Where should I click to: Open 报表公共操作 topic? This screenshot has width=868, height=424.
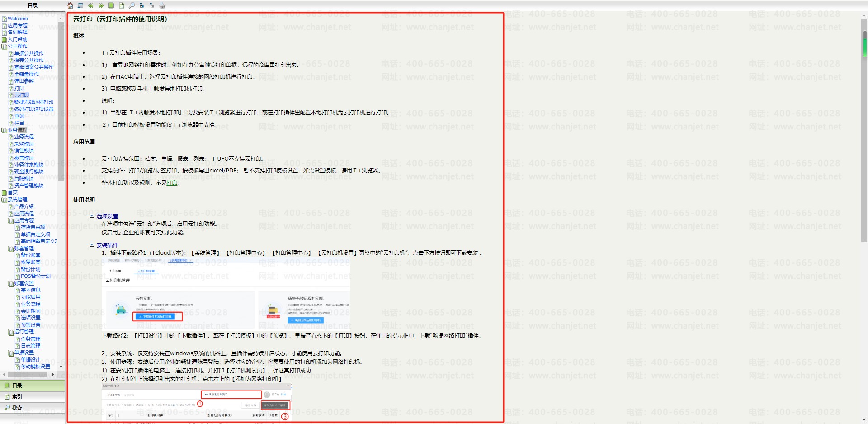[x=29, y=60]
